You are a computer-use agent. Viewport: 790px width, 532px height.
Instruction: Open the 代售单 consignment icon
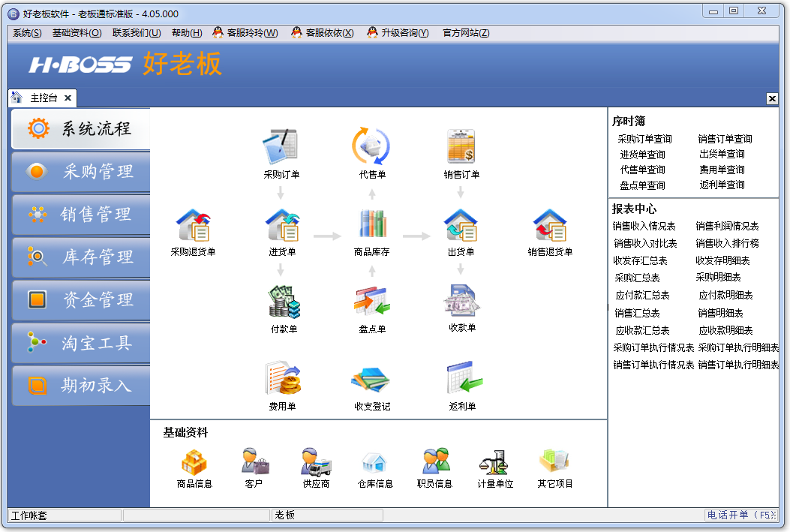[371, 146]
